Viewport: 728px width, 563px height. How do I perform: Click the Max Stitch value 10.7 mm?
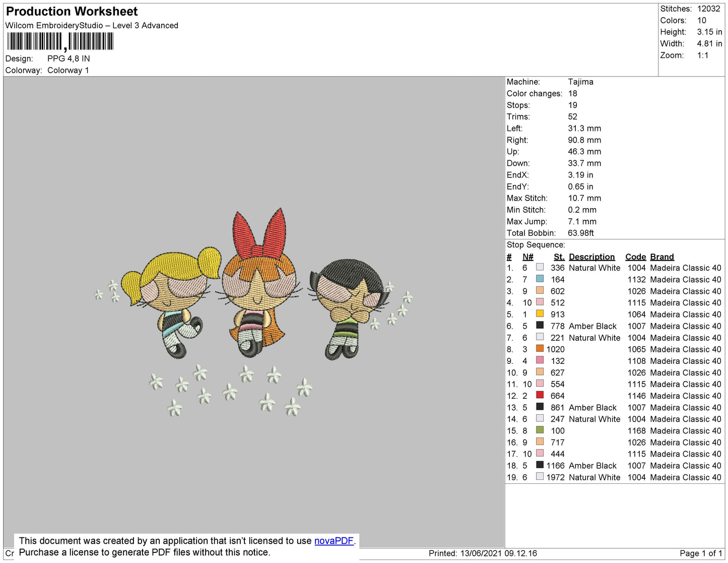coord(584,198)
